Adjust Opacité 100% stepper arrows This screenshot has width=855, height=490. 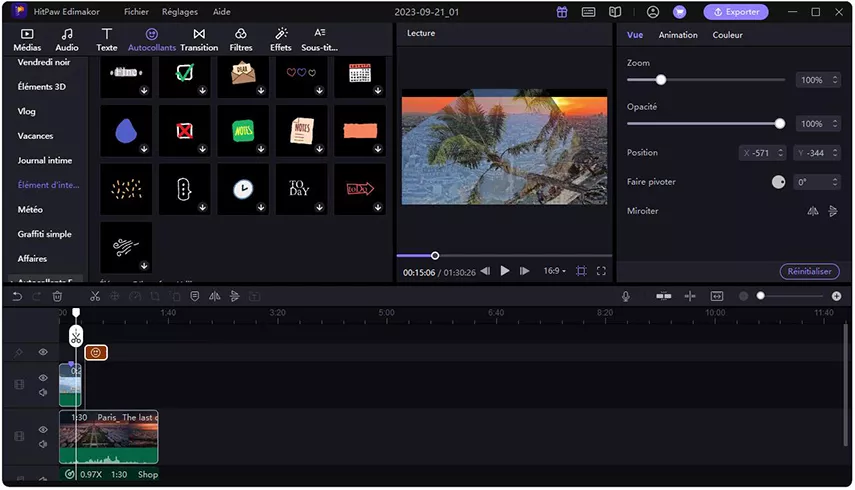click(835, 124)
